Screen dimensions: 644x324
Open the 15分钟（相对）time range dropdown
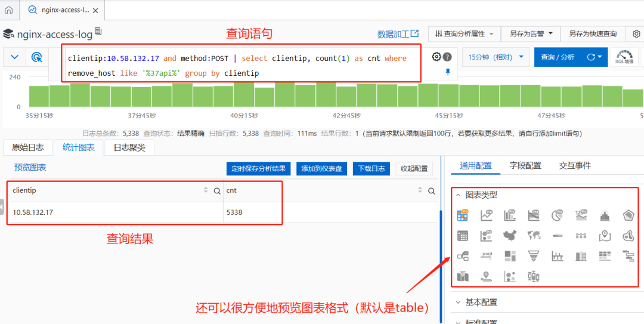[x=496, y=57]
